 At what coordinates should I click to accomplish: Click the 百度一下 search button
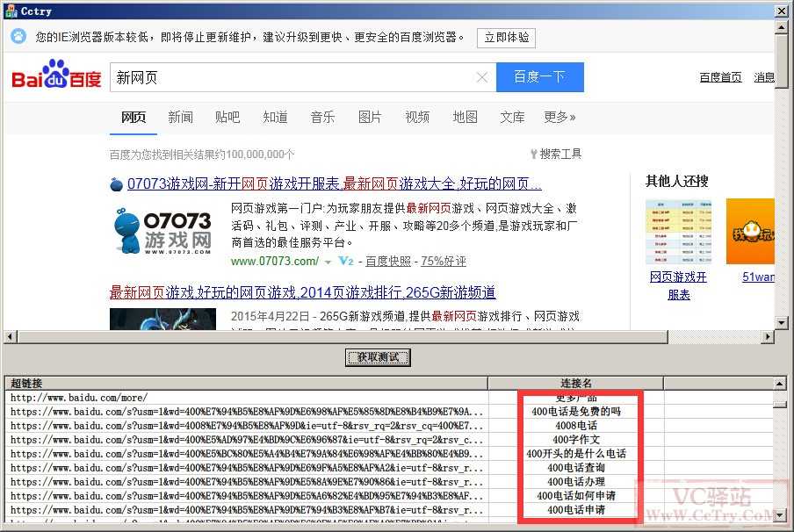tap(540, 77)
